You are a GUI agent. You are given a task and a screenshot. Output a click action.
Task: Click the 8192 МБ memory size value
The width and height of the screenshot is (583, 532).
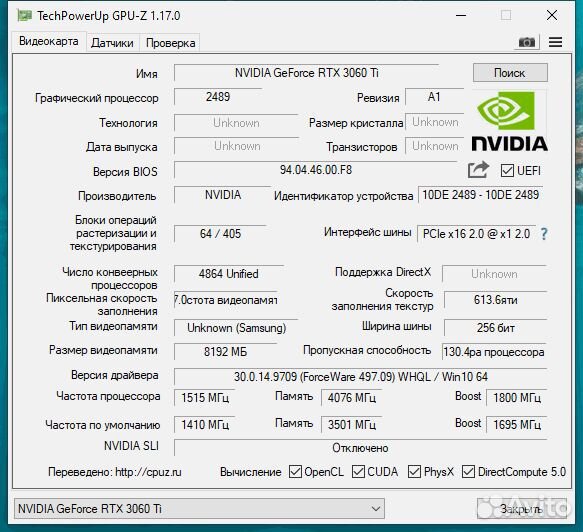coord(225,352)
